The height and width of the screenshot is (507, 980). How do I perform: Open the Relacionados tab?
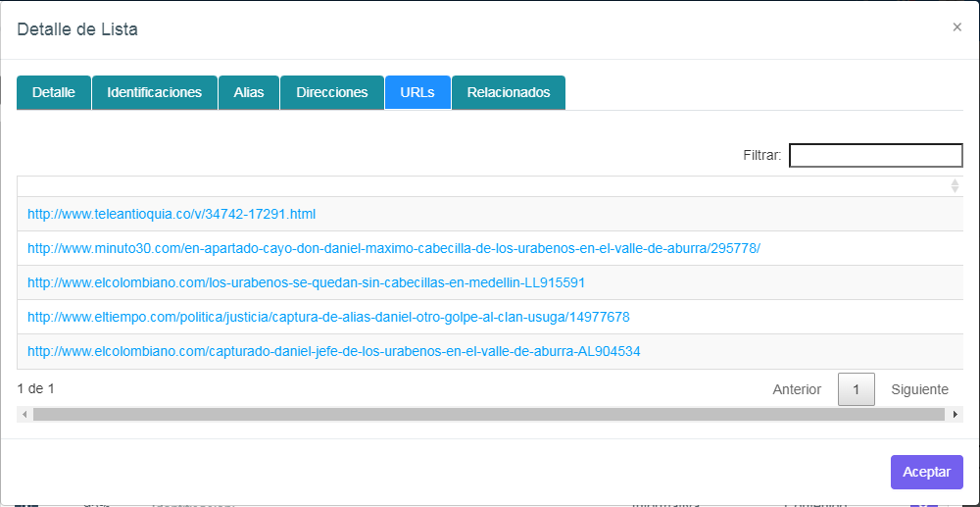[509, 92]
